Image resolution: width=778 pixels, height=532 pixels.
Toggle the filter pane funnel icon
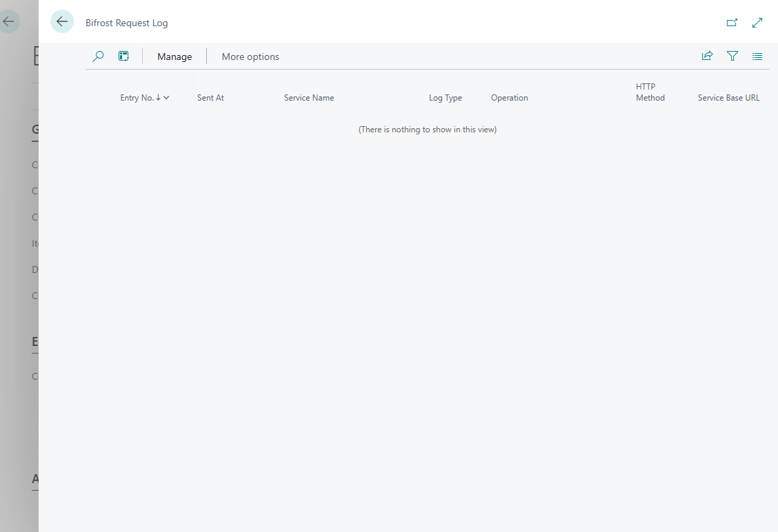click(732, 56)
